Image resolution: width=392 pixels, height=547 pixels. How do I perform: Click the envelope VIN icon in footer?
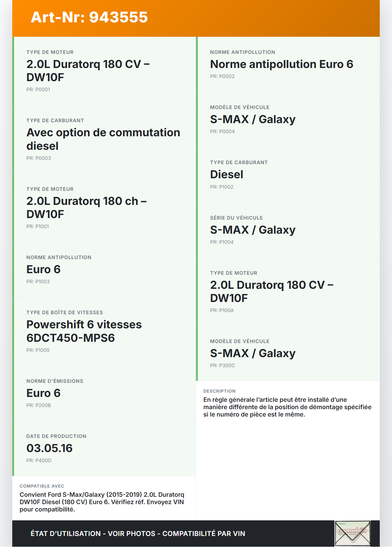pyautogui.click(x=352, y=533)
